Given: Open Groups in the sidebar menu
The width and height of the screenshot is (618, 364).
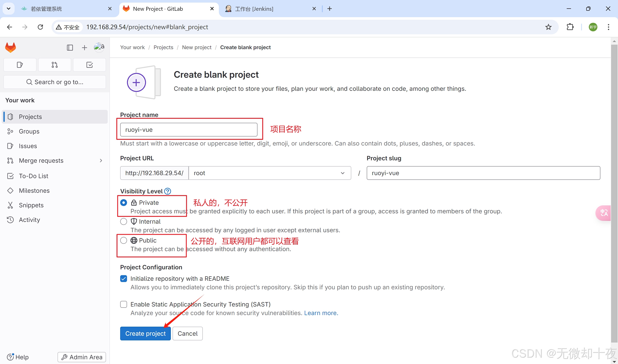Looking at the screenshot, I should (x=29, y=131).
